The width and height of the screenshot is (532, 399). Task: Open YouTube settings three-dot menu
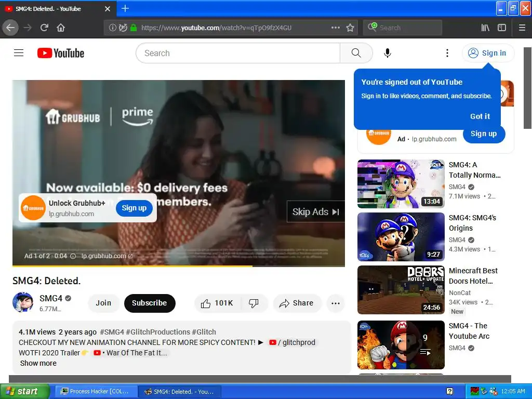447,53
